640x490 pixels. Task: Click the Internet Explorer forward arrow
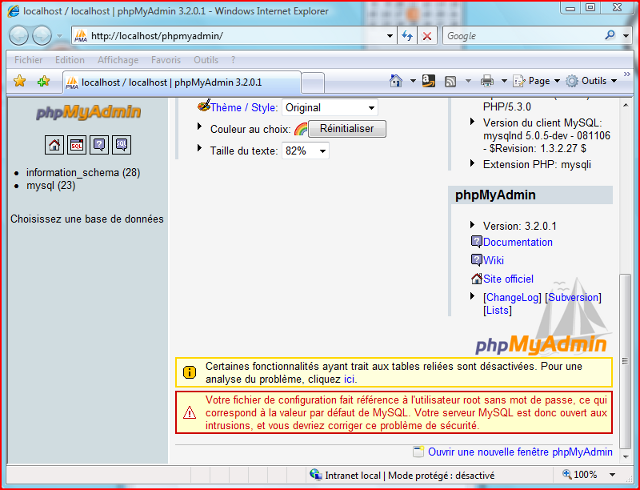(x=42, y=36)
